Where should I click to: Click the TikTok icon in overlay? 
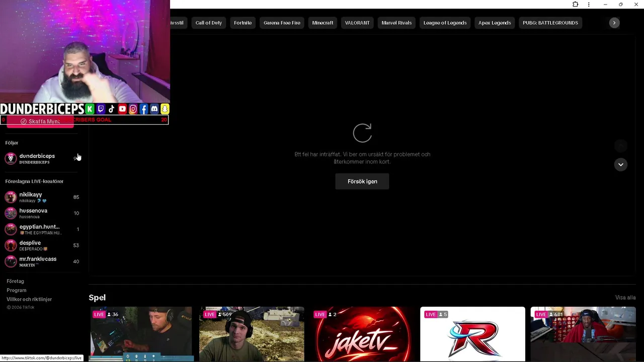pyautogui.click(x=111, y=109)
